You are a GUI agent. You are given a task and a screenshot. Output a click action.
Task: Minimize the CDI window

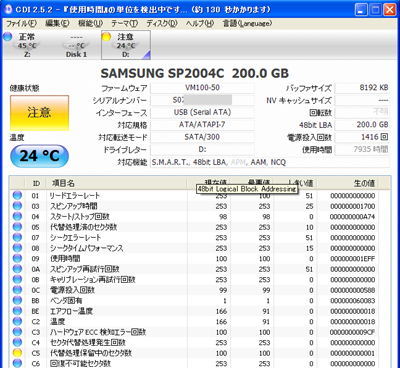(361, 9)
